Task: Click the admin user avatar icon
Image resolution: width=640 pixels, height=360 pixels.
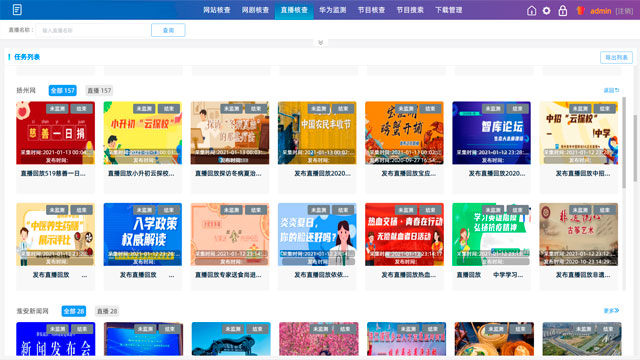Action: coord(580,11)
